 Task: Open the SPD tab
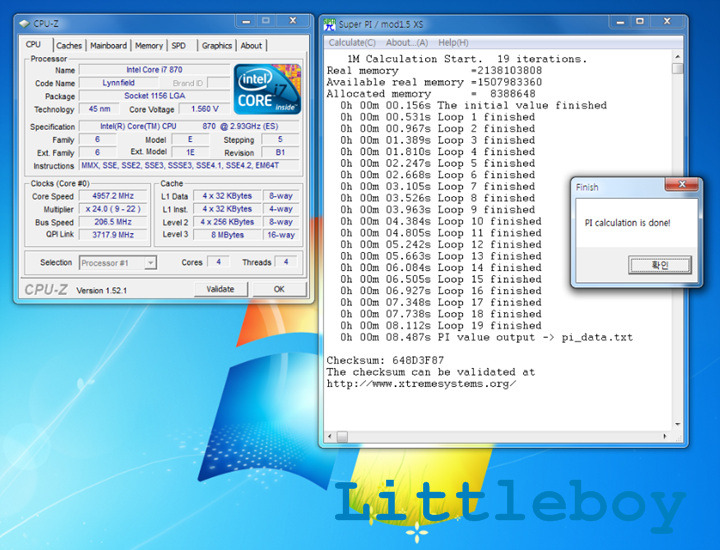pyautogui.click(x=179, y=45)
